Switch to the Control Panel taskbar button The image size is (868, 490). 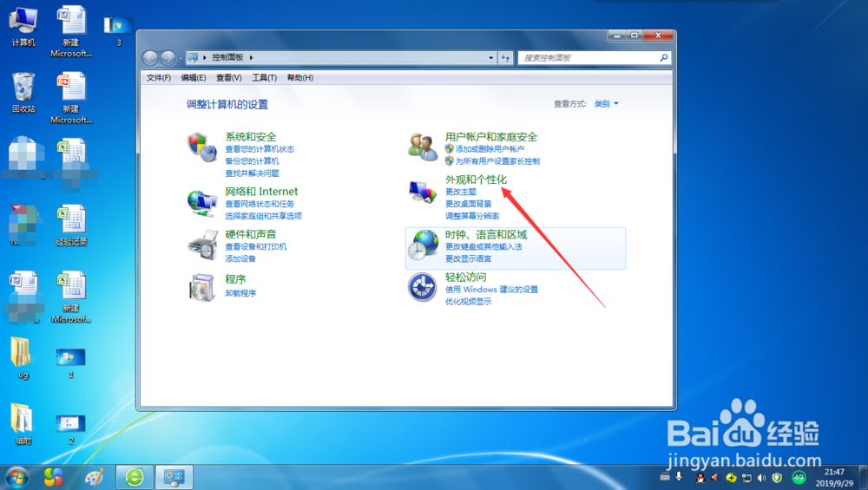pyautogui.click(x=174, y=477)
